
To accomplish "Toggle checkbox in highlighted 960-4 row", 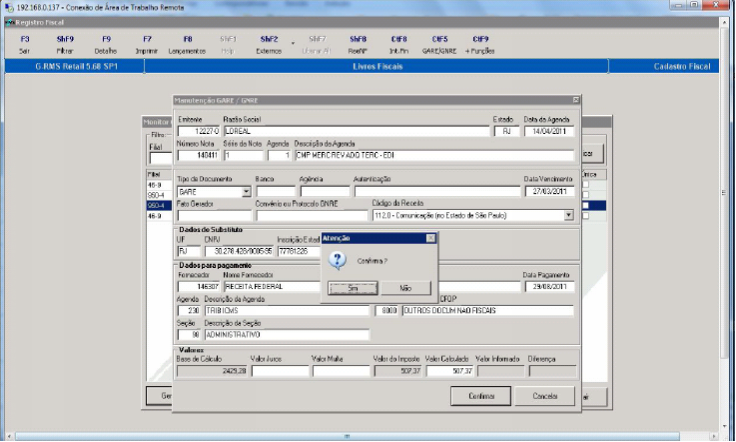I will 585,206.
